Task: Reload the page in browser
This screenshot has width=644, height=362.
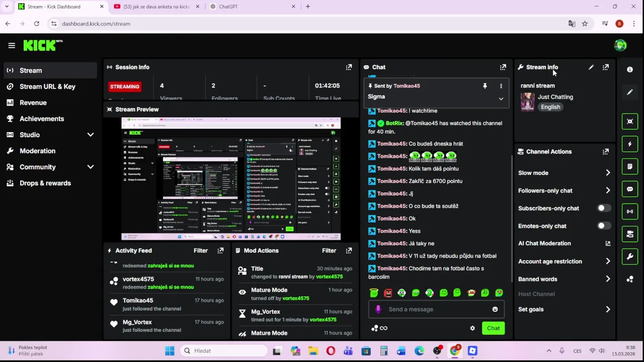Action: [37, 24]
